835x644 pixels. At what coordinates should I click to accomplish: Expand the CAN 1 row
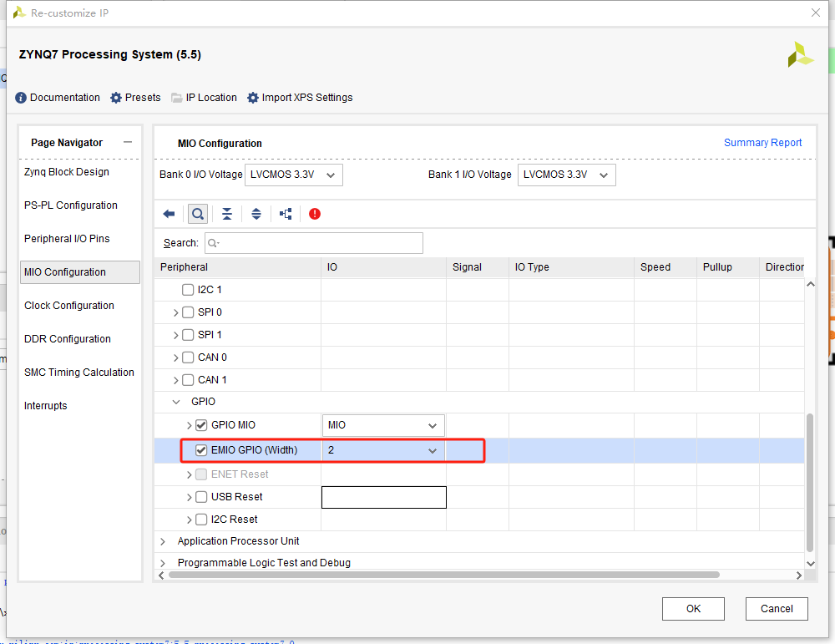tap(175, 380)
